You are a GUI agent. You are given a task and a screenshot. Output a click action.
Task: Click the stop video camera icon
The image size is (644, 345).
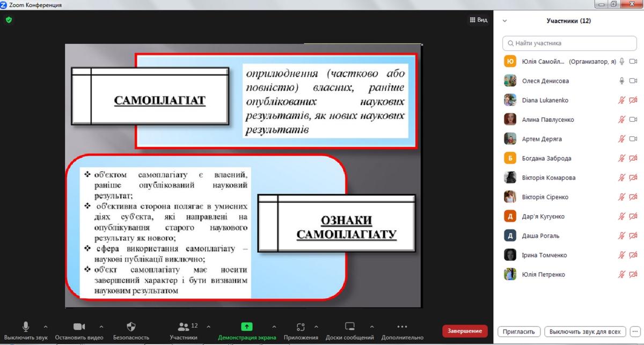coord(79,326)
